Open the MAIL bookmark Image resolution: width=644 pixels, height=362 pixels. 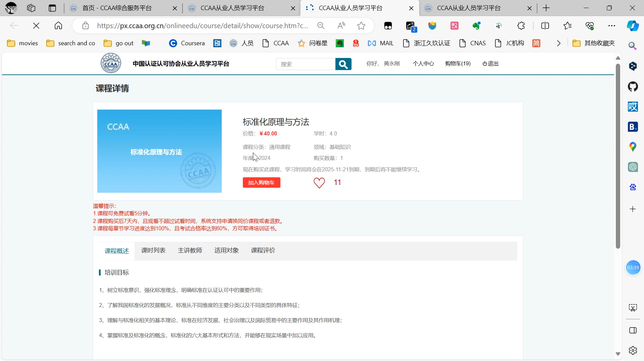click(381, 43)
